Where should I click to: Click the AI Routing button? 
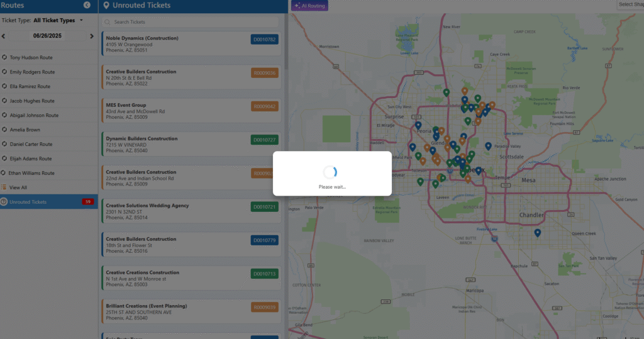point(309,6)
